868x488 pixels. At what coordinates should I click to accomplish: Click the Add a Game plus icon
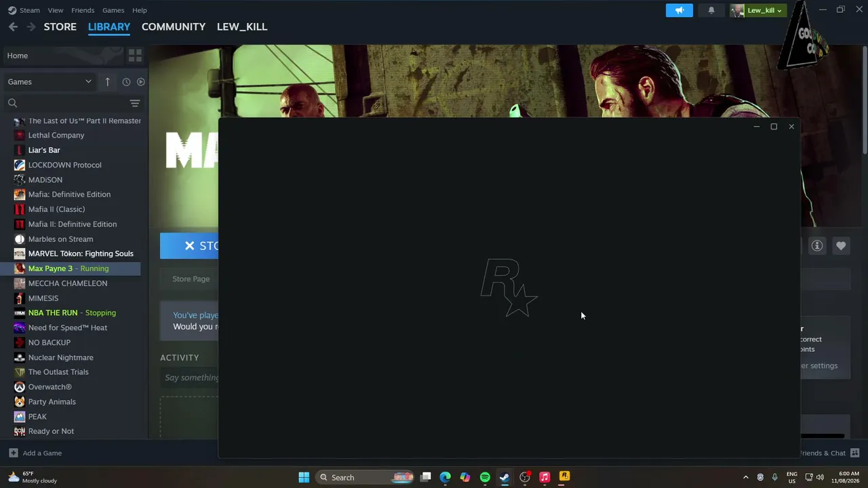click(x=13, y=453)
